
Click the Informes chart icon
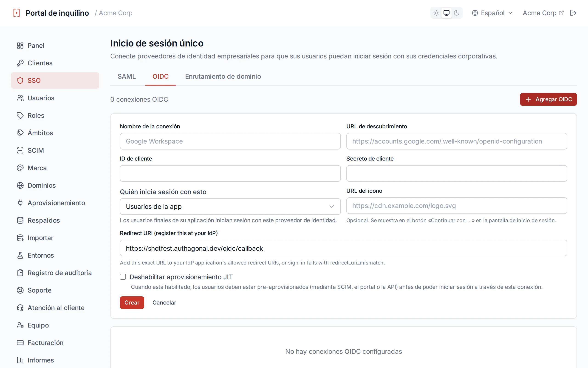click(x=20, y=360)
